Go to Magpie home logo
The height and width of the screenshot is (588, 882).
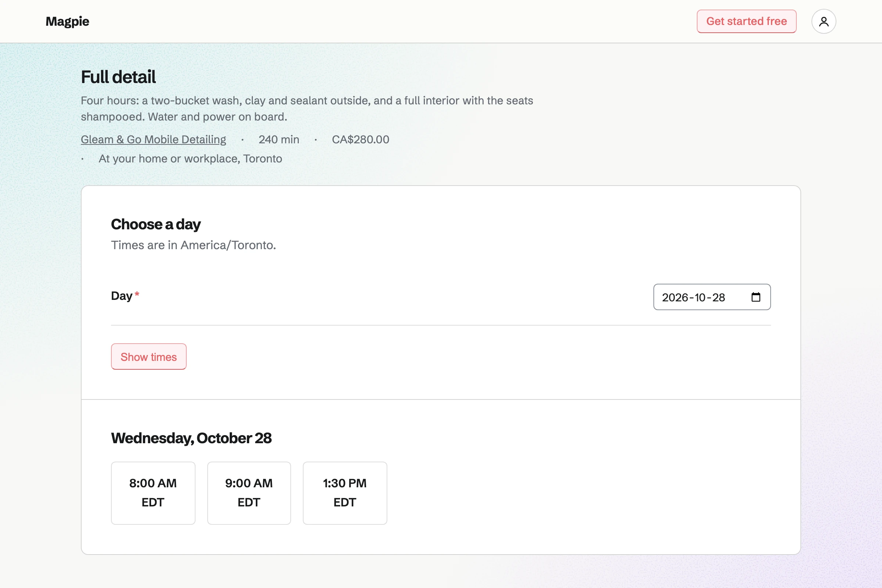[x=68, y=21]
